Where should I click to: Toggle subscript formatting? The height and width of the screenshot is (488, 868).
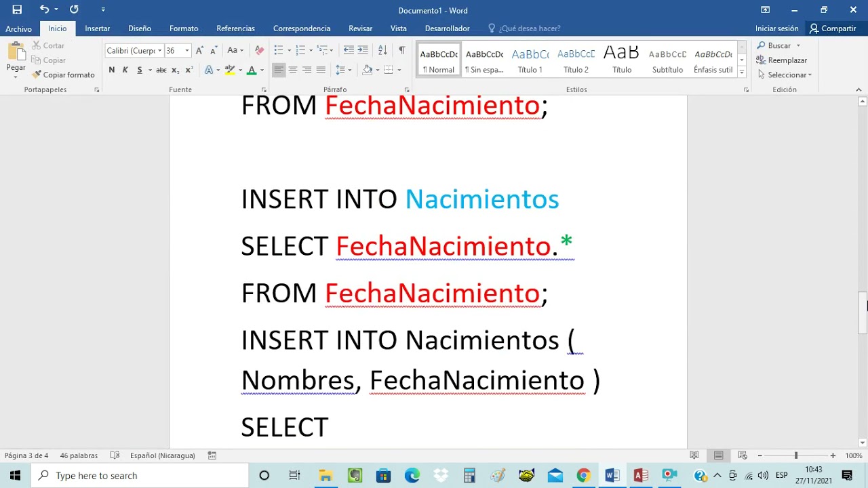pyautogui.click(x=175, y=70)
